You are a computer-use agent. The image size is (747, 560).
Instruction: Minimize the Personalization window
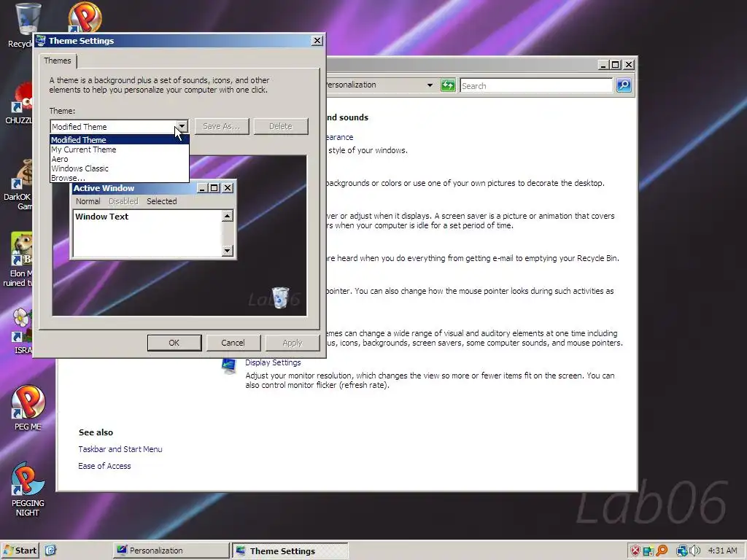coord(604,65)
